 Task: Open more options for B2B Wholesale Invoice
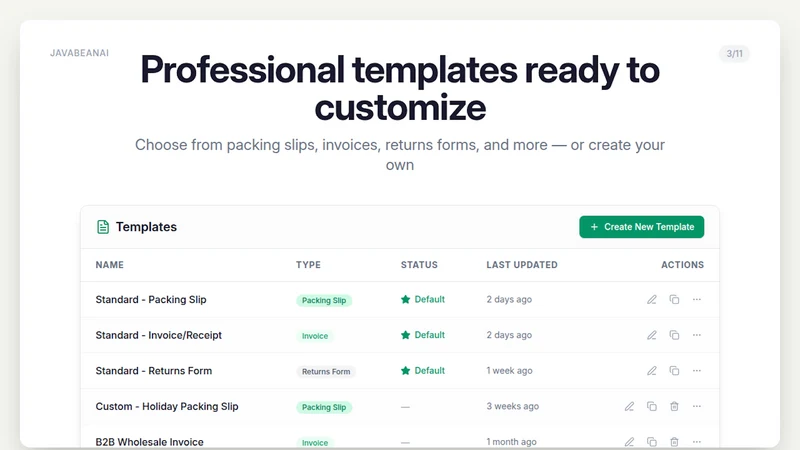click(x=696, y=442)
